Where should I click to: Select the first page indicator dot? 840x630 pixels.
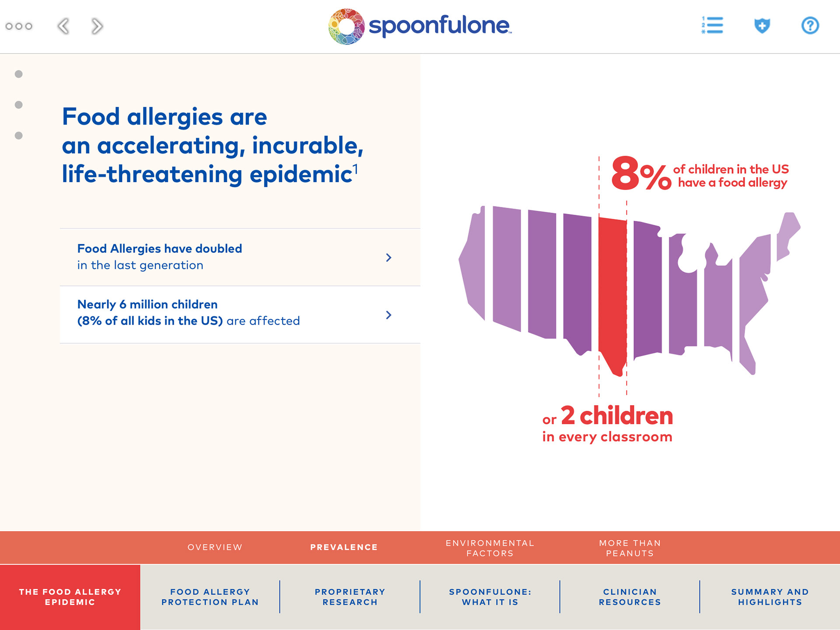pos(18,74)
